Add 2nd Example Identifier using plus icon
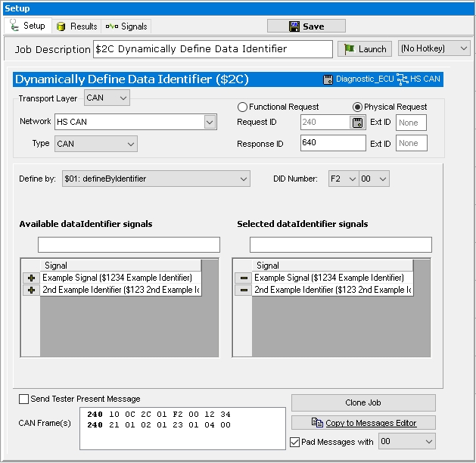Viewport: 476px width, 463px height. [30, 290]
